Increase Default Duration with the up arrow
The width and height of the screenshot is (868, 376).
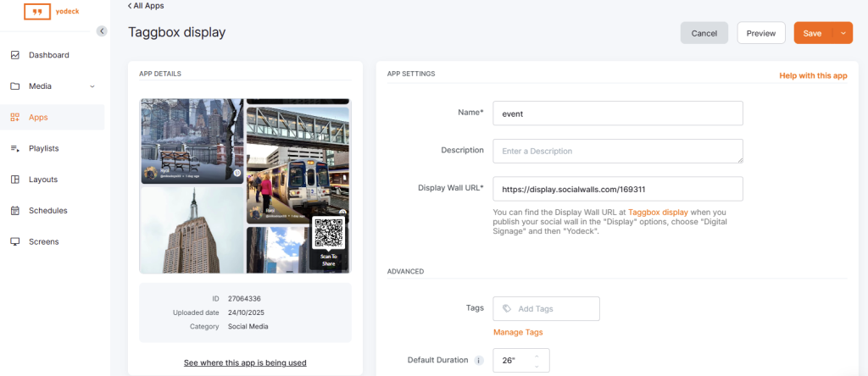(535, 356)
